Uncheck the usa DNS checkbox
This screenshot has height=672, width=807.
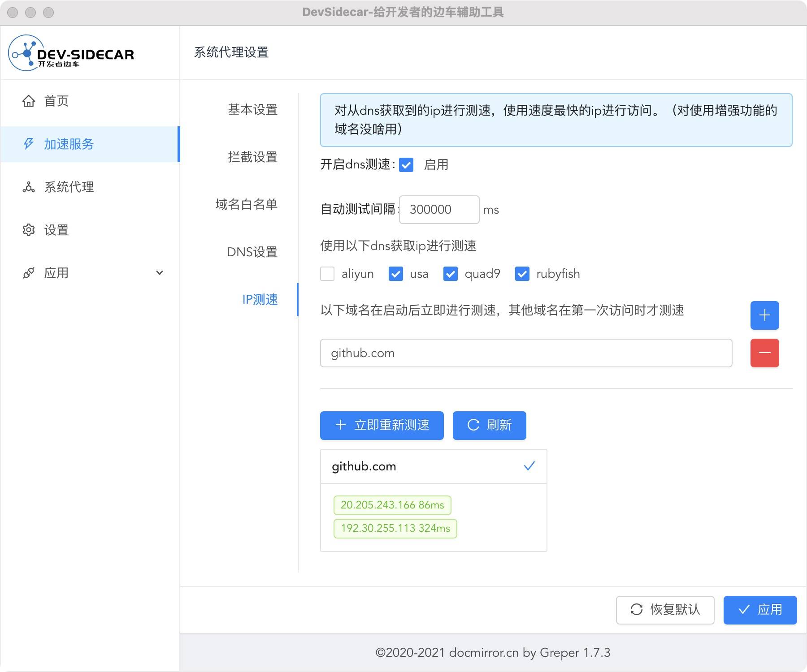click(x=396, y=274)
